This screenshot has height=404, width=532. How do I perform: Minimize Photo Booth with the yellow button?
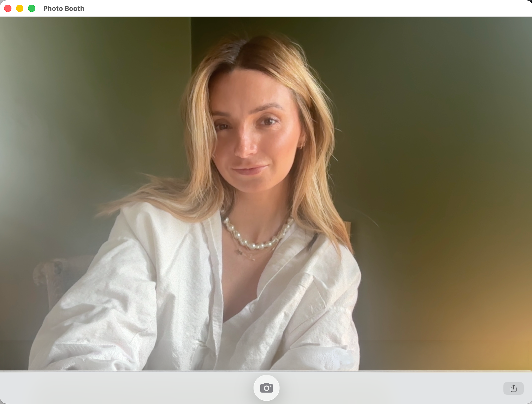(x=20, y=8)
